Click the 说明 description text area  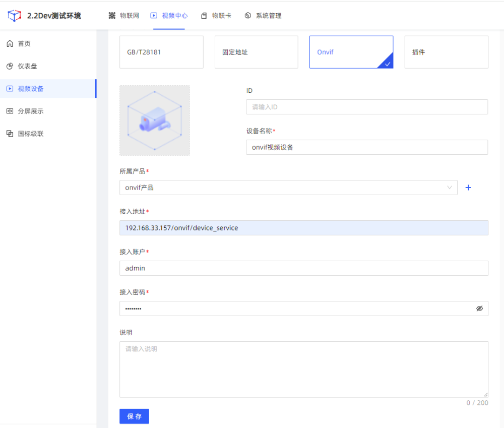[303, 369]
